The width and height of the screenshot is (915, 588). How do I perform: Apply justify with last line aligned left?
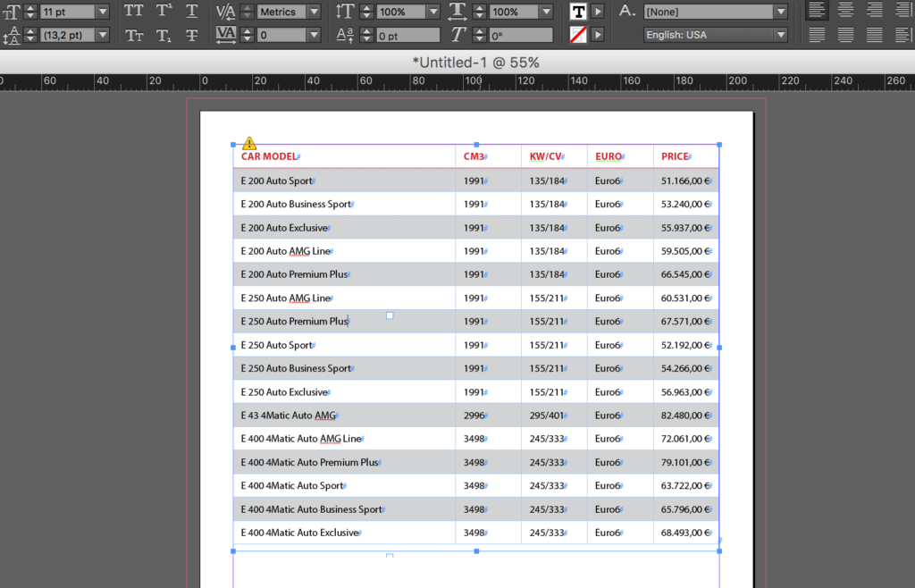tap(817, 35)
